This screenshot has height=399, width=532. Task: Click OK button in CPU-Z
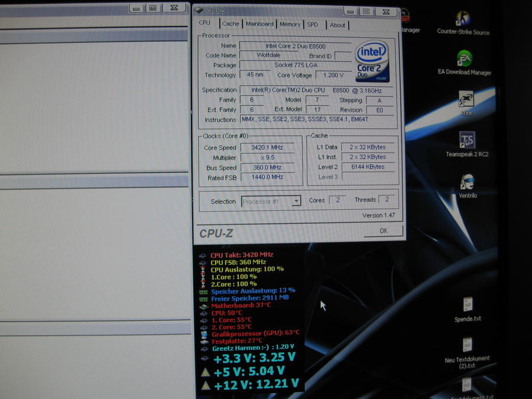(384, 231)
